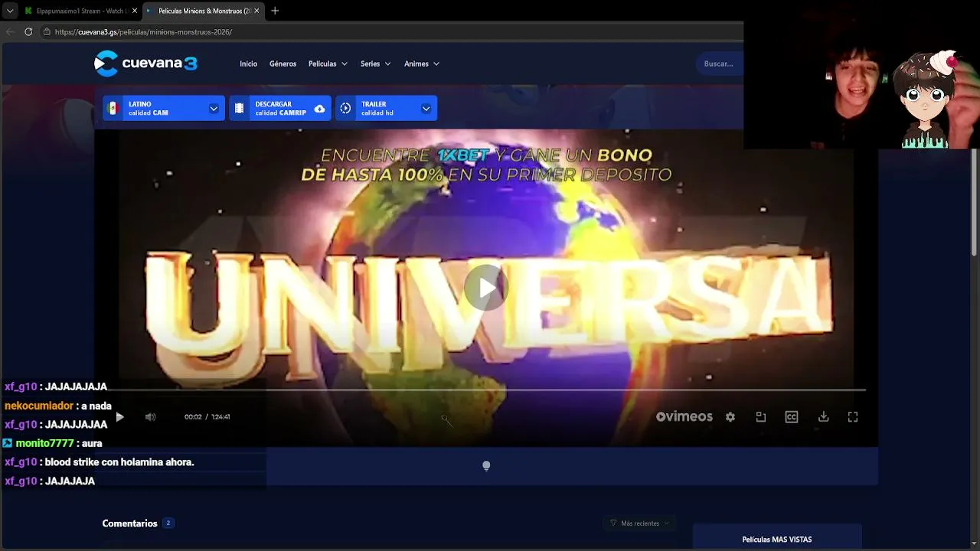Click the comments count badge showing 2

[168, 523]
